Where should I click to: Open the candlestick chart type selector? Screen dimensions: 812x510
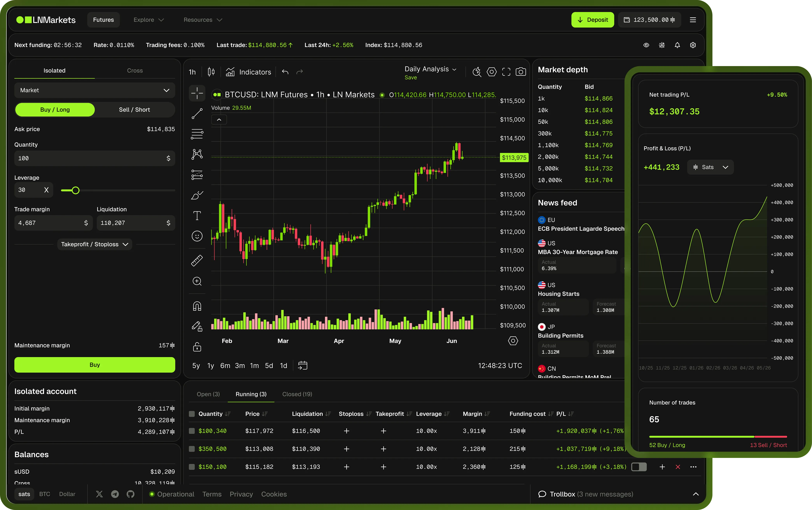[x=211, y=72]
